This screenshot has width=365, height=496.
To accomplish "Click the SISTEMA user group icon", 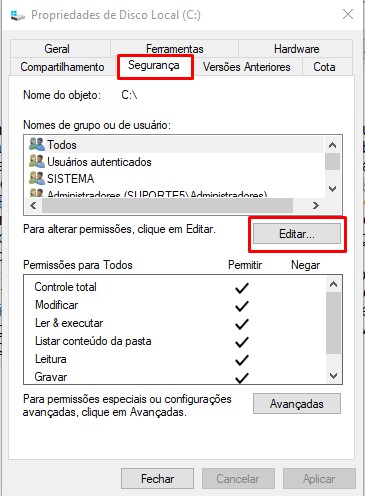I will pos(37,178).
